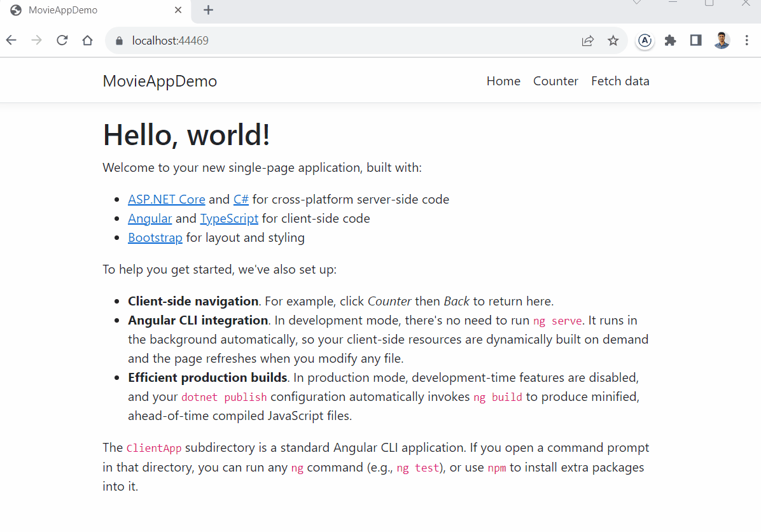This screenshot has height=532, width=761.
Task: Click the browser back arrow
Action: 11,41
